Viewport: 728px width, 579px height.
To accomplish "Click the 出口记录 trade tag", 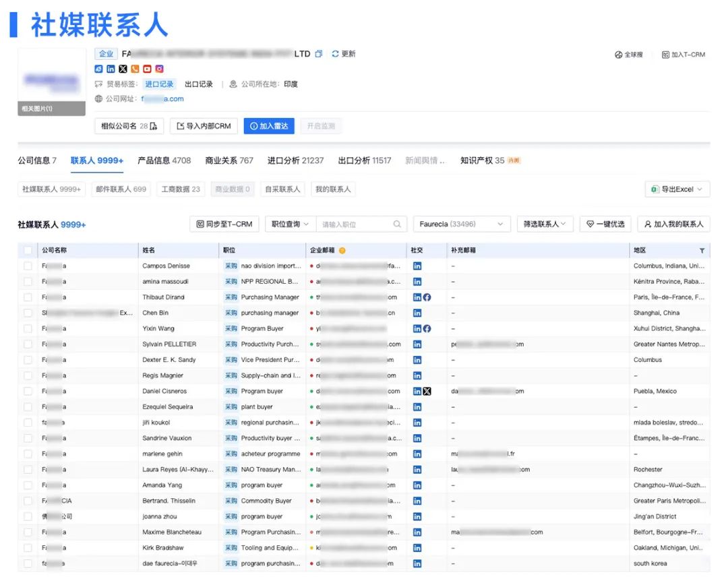I will [199, 84].
